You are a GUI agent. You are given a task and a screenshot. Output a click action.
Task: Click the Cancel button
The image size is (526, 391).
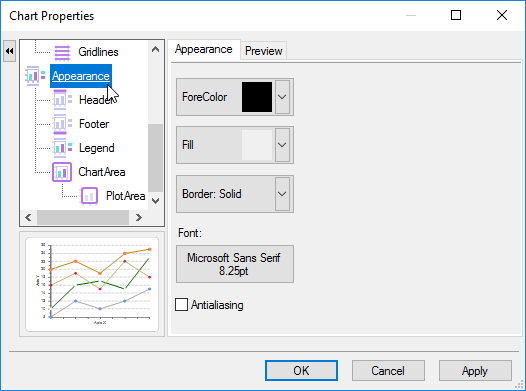[388, 371]
